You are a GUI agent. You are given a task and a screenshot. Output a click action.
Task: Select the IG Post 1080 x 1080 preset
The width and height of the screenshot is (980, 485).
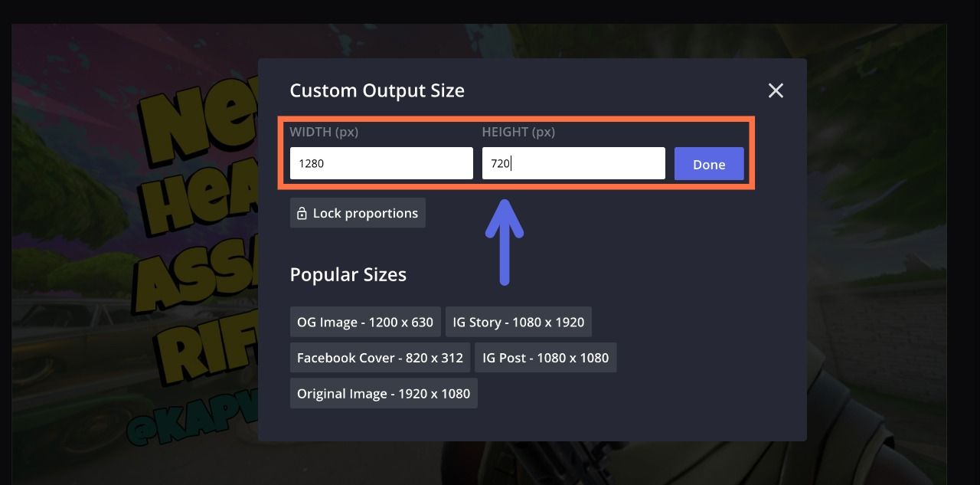click(x=546, y=358)
